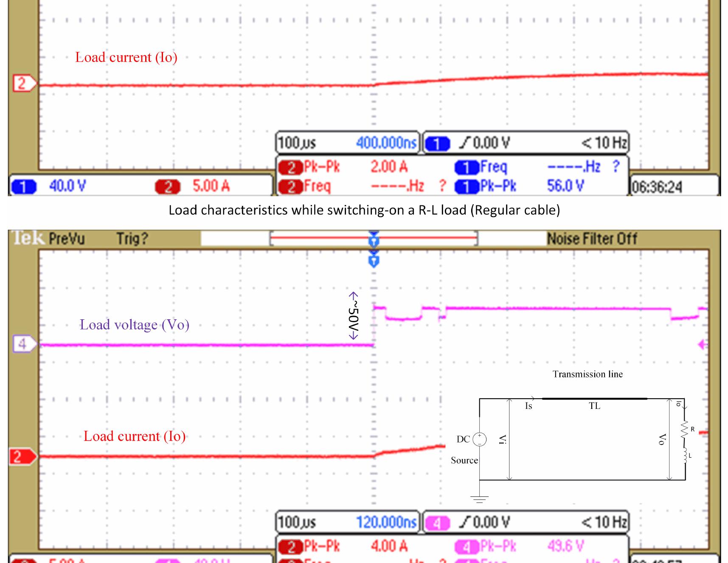Click the Noise Filter Off indicator
This screenshot has height=563, width=728.
592,239
